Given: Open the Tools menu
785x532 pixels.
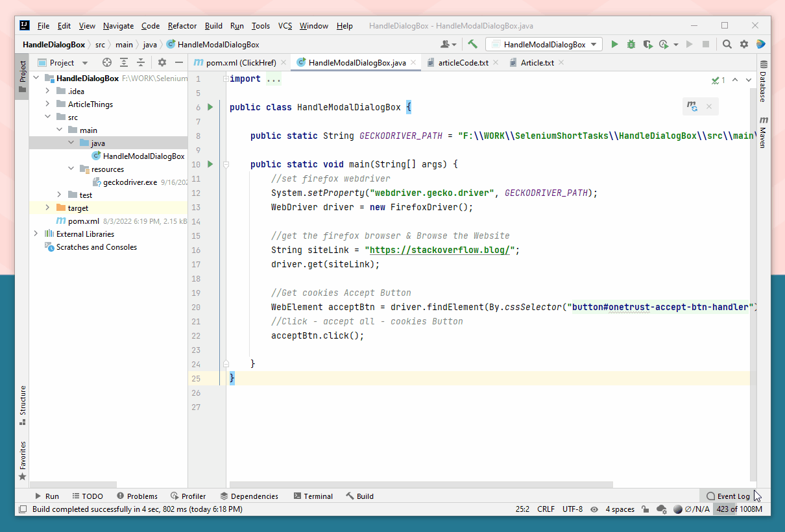Looking at the screenshot, I should click(261, 26).
